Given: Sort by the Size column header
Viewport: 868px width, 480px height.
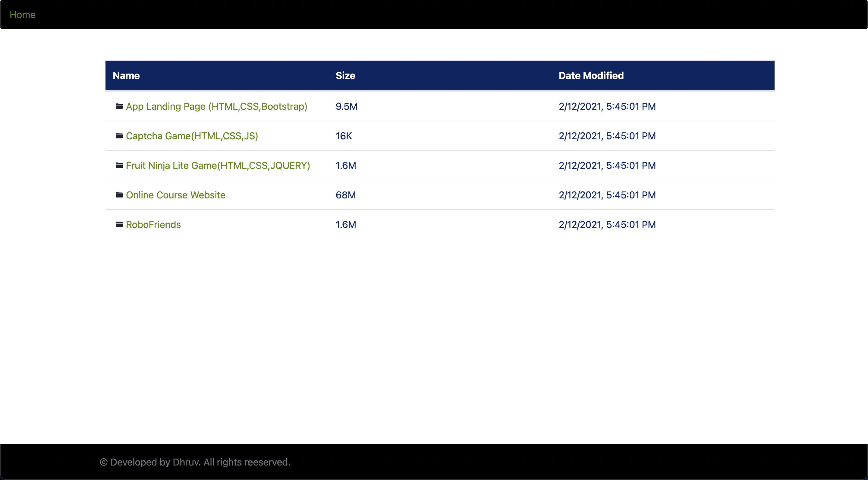Looking at the screenshot, I should pos(345,75).
